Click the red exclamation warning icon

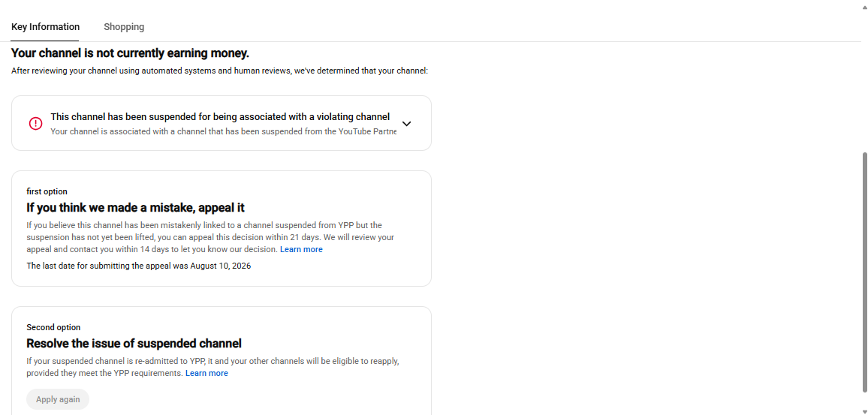35,123
